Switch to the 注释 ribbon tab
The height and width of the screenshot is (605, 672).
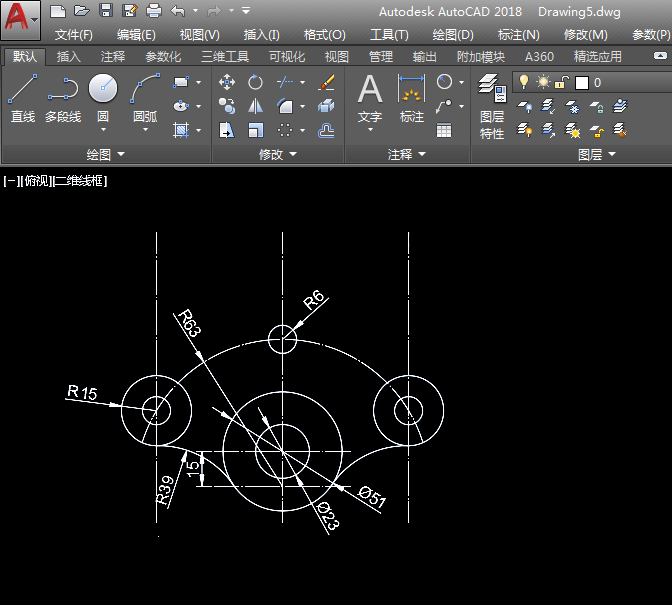tap(113, 57)
